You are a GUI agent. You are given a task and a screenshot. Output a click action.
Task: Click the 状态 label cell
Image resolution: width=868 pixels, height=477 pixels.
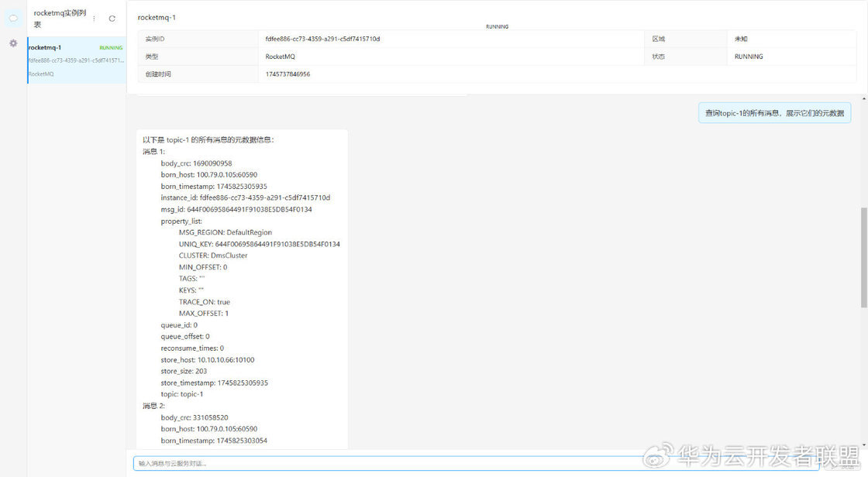pyautogui.click(x=686, y=57)
